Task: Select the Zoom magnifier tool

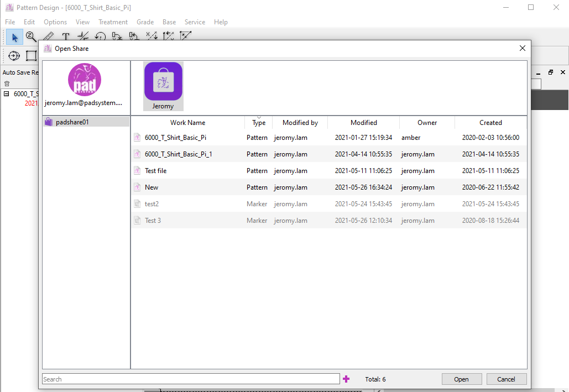Action: 31,37
